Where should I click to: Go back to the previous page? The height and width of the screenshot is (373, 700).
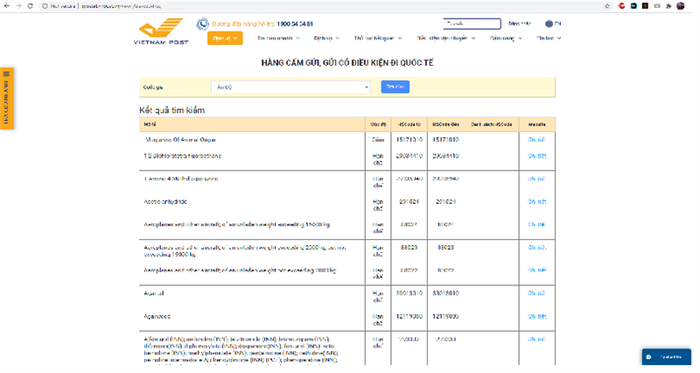pos(7,6)
